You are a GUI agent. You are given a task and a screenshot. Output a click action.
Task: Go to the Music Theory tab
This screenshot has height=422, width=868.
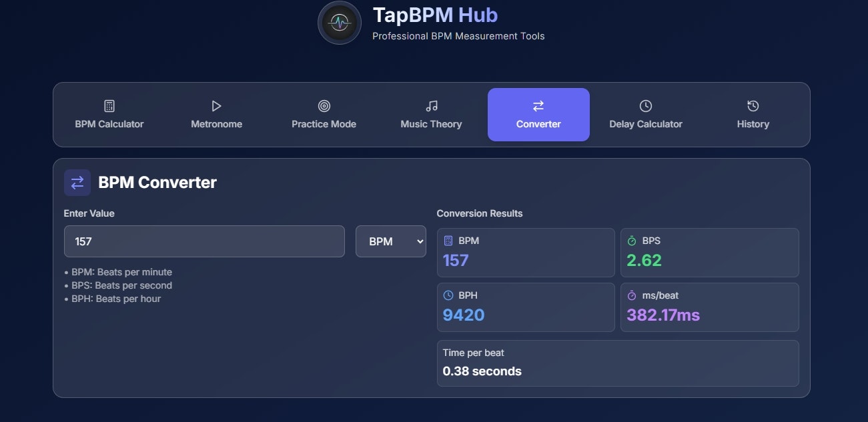click(431, 115)
